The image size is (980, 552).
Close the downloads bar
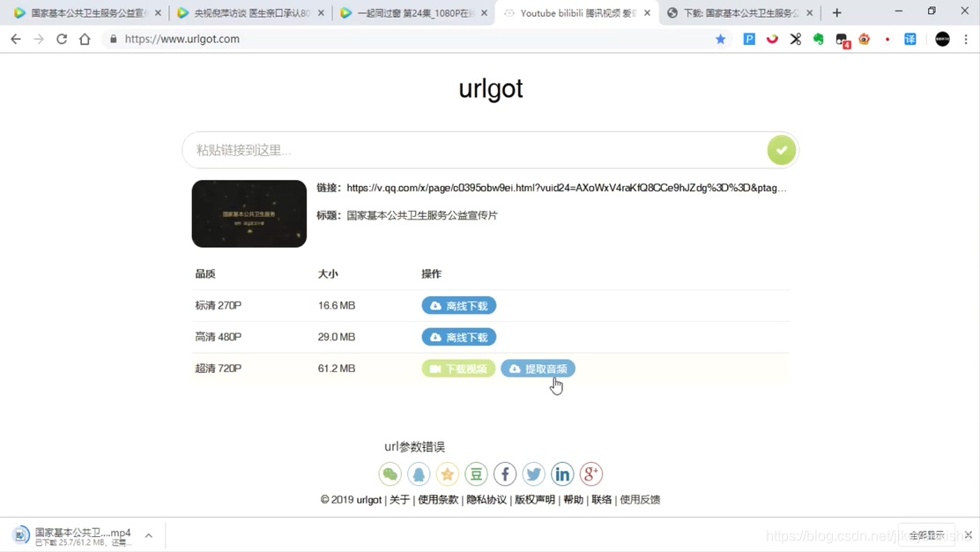[969, 535]
